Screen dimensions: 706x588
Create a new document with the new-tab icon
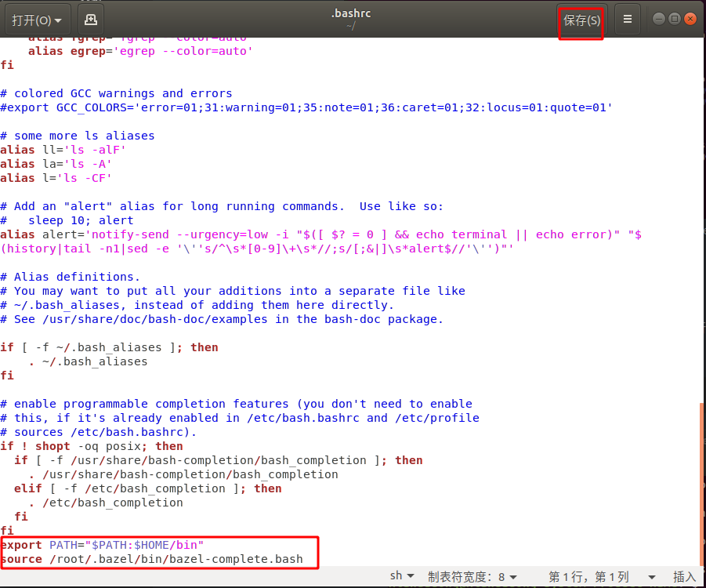90,19
